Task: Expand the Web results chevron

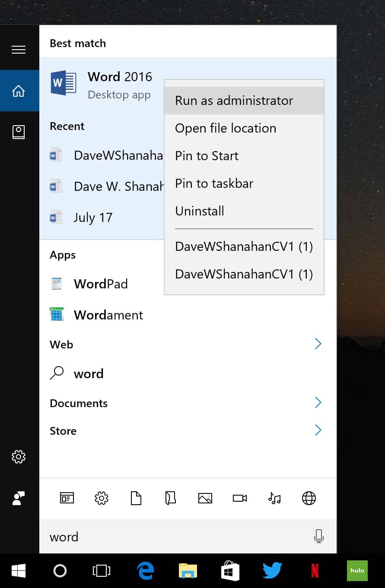Action: tap(318, 344)
